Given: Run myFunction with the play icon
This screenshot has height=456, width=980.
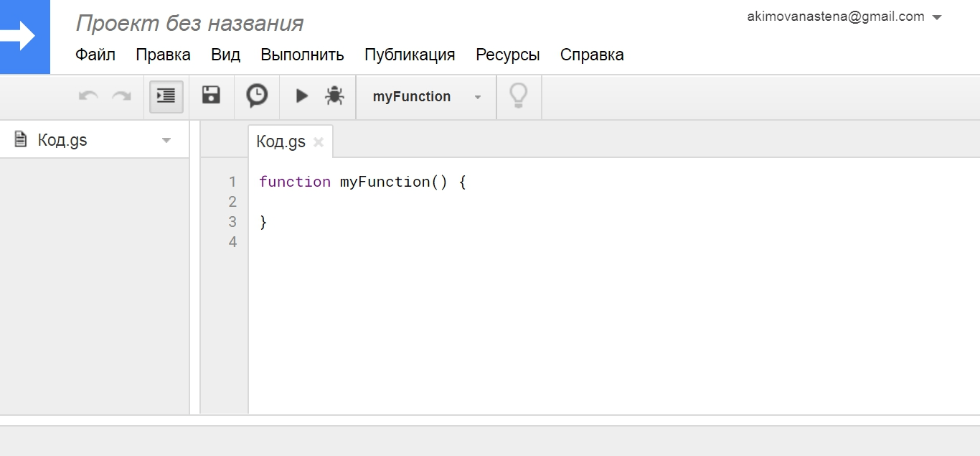Looking at the screenshot, I should pos(301,96).
